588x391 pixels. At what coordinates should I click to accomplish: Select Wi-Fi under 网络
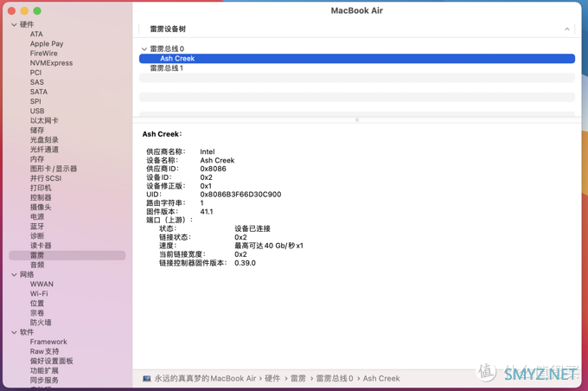39,294
